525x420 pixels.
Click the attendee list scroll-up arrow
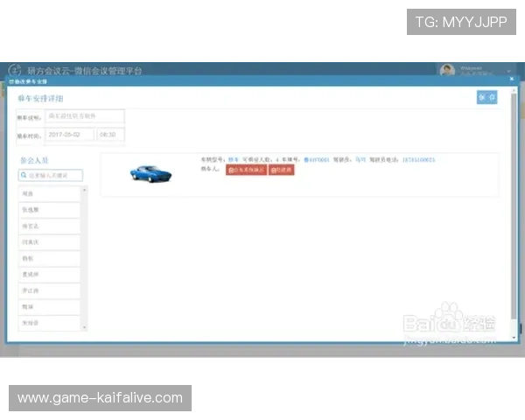(85, 190)
